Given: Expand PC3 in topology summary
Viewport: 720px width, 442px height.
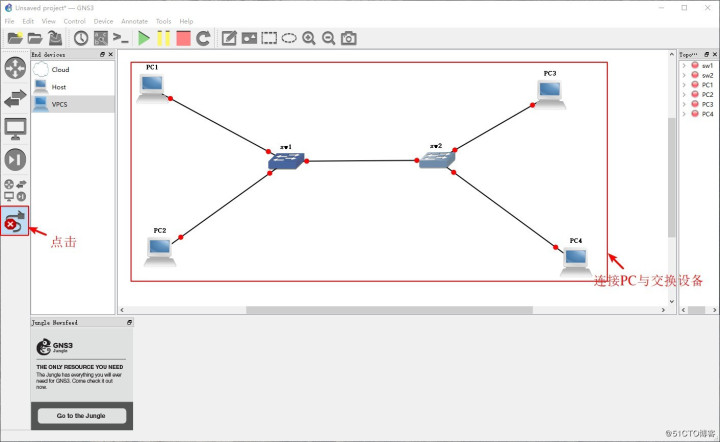Looking at the screenshot, I should click(684, 104).
